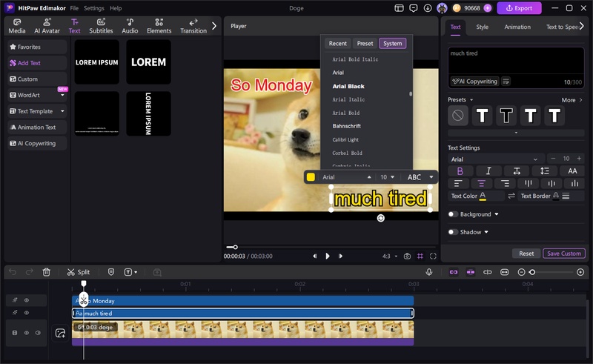Toggle visibility of the doge video track
Image resolution: width=593 pixels, height=364 pixels.
point(27,333)
